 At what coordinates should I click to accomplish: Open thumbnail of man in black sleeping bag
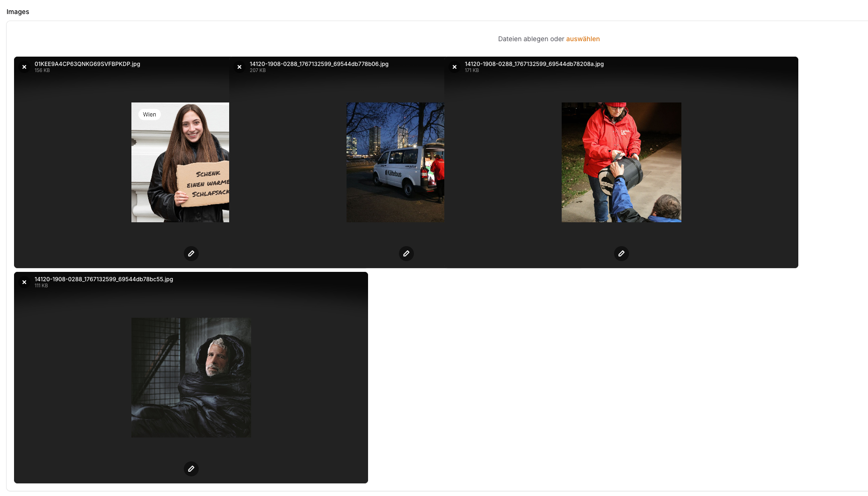[191, 378]
